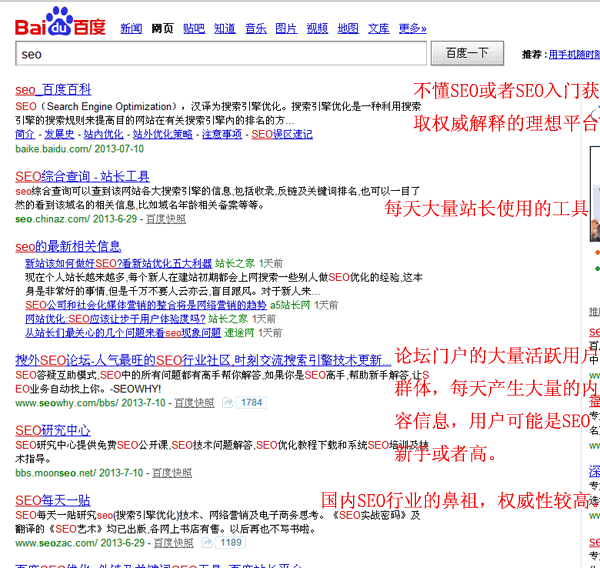The image size is (600, 568).
Task: Open news item 从站长们最关心的几个问题来看seo现象问题
Action: click(123, 333)
